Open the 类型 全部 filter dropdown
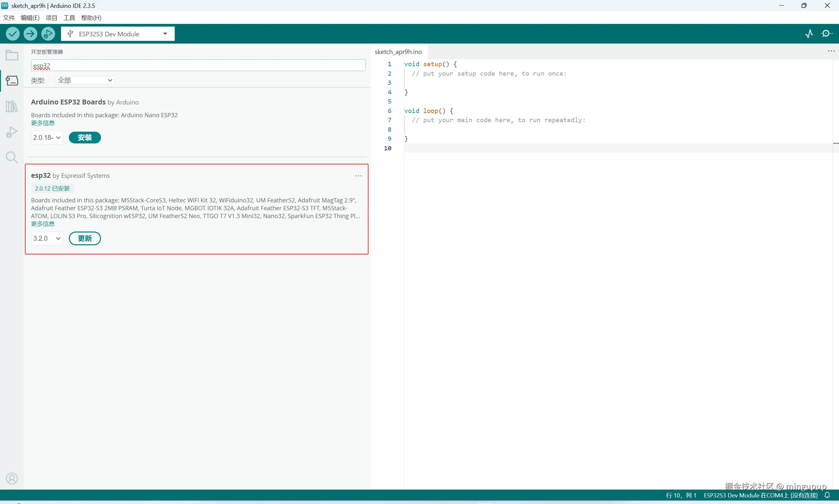This screenshot has width=839, height=504. (85, 80)
